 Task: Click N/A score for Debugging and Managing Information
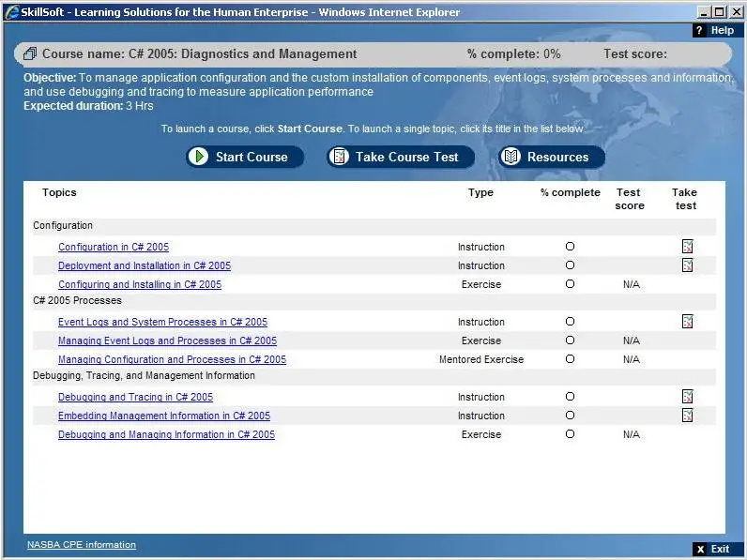[632, 434]
